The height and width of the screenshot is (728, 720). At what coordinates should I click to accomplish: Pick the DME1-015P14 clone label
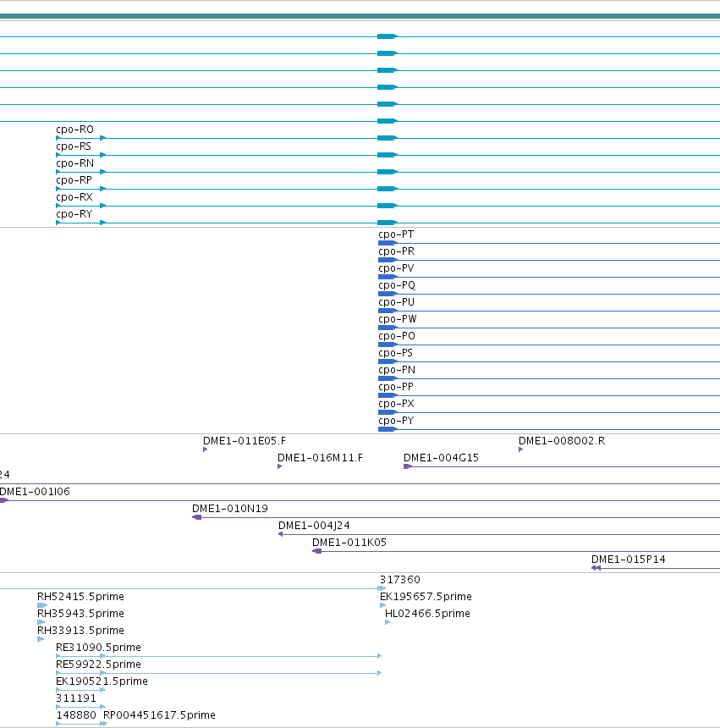click(x=628, y=560)
